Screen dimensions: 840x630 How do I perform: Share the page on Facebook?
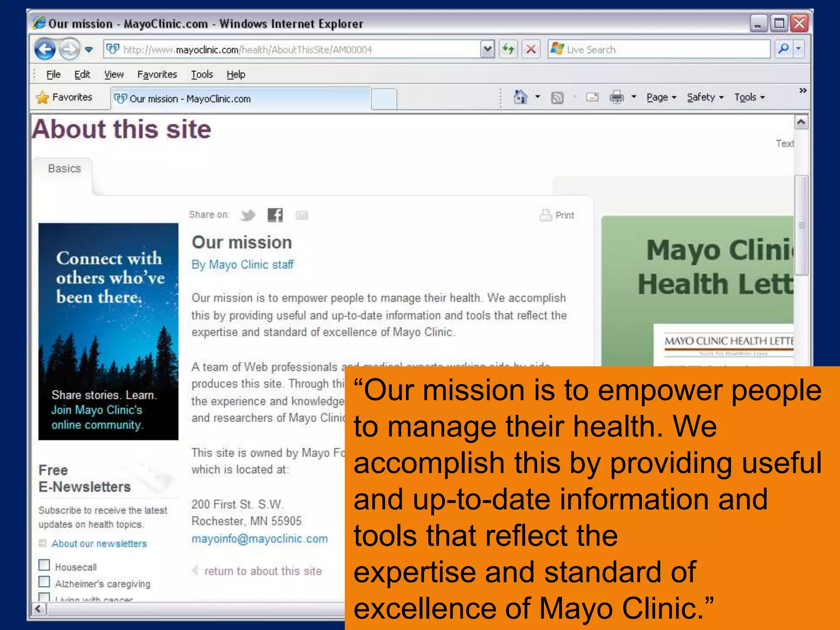click(x=275, y=215)
